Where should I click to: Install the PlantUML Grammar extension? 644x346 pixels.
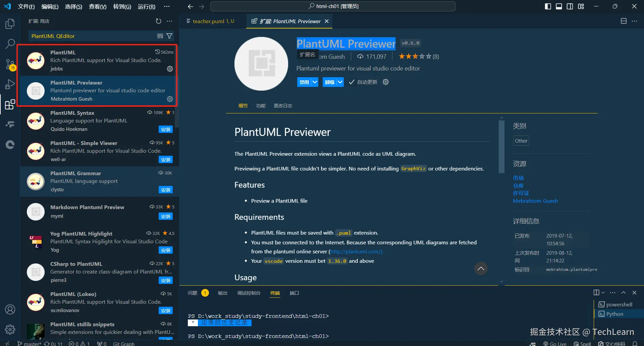(166, 190)
